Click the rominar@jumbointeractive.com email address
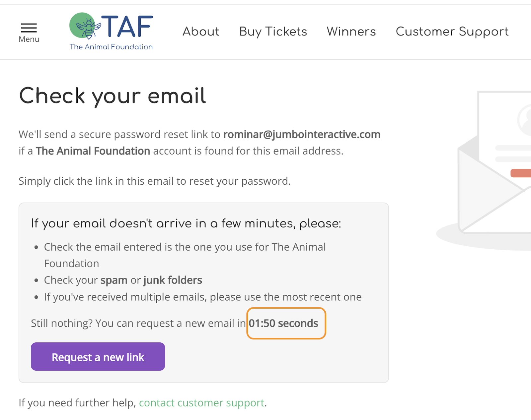531x420 pixels. tap(302, 134)
